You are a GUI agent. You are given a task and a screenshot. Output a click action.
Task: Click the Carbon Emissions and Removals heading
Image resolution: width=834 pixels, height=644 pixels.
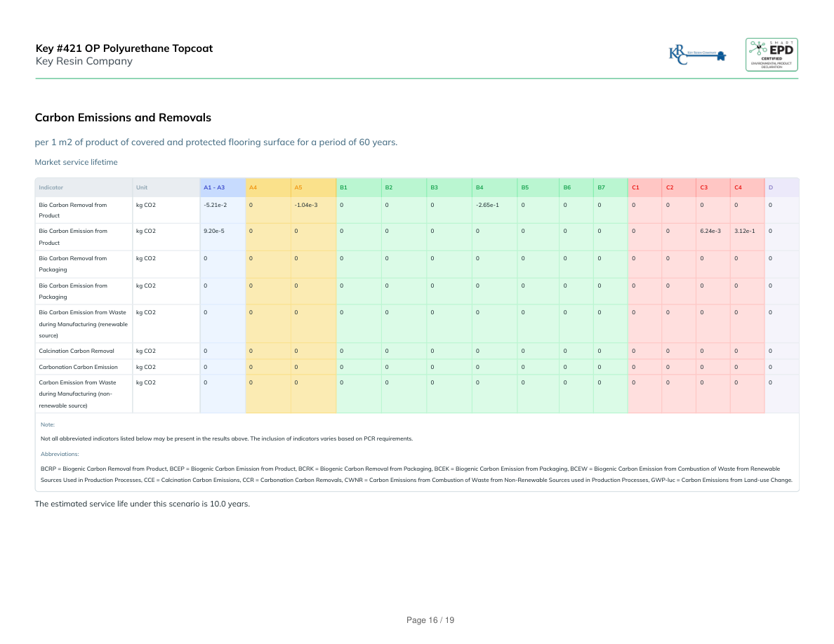(123, 118)
